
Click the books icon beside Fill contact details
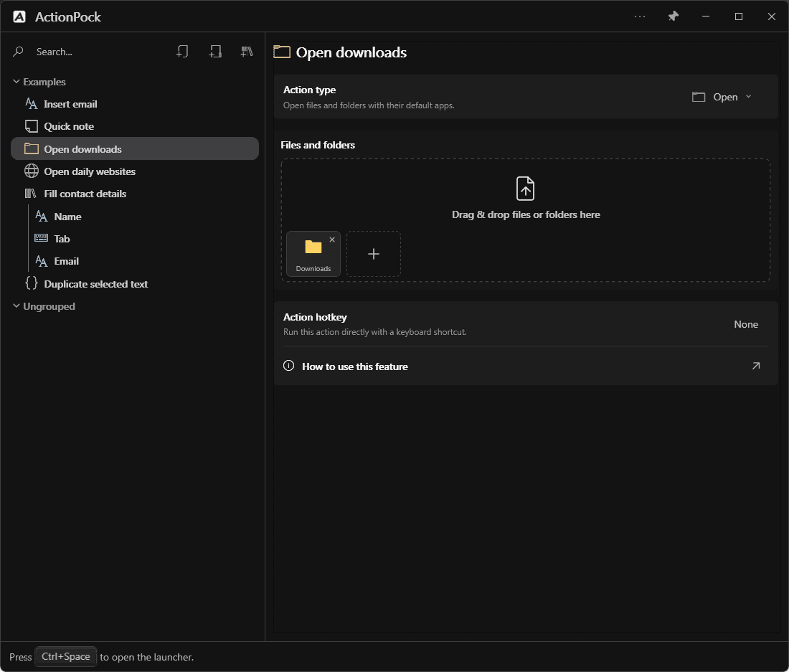(x=31, y=194)
